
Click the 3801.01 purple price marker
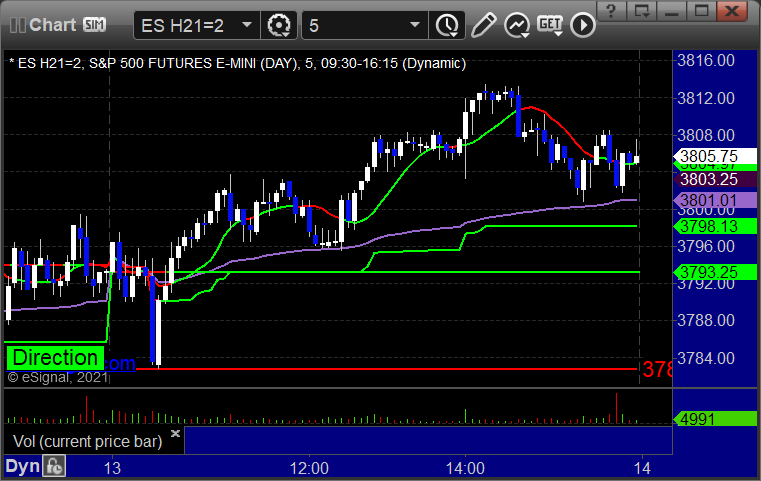(x=714, y=200)
